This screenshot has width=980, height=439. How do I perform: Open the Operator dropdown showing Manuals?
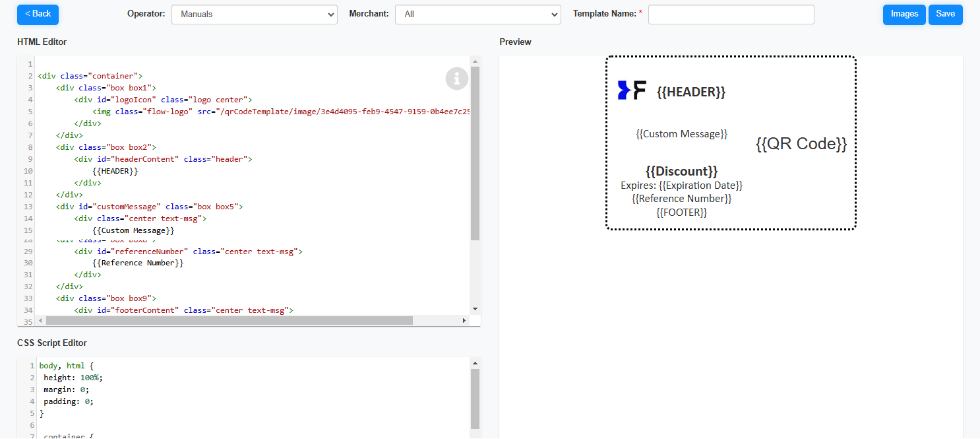tap(254, 15)
